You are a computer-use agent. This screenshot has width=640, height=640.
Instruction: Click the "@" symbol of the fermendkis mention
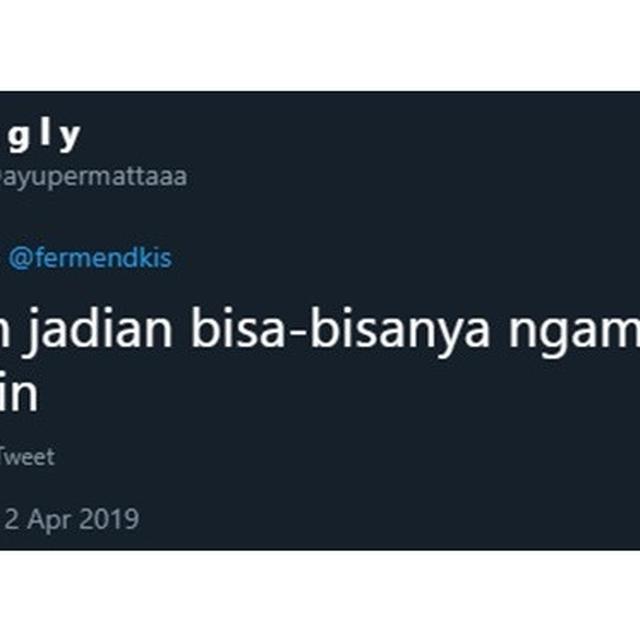point(20,259)
